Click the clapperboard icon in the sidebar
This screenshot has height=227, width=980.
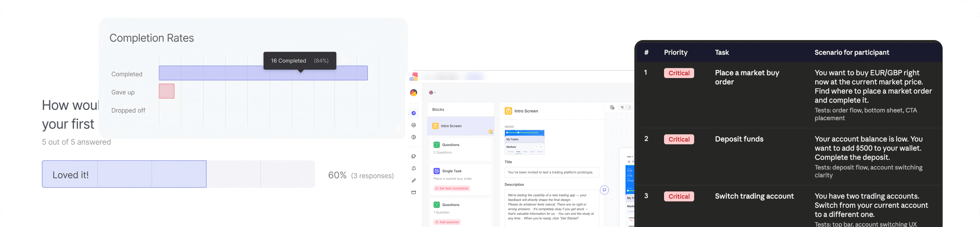(413, 192)
